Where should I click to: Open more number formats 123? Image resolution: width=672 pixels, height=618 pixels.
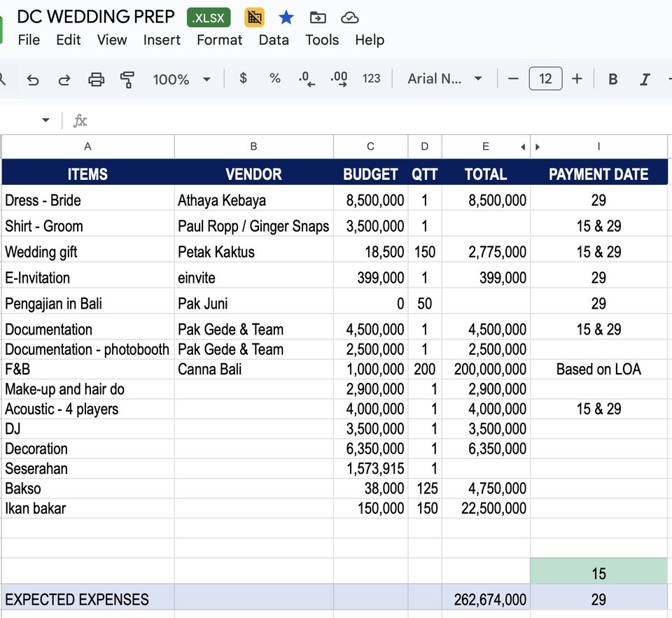[x=371, y=78]
